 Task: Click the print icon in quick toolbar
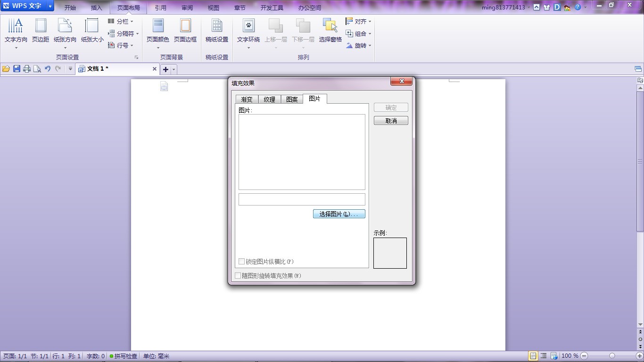27,69
